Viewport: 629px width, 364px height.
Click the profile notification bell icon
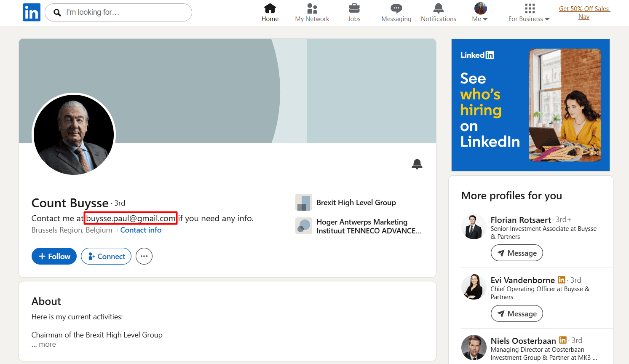point(417,164)
